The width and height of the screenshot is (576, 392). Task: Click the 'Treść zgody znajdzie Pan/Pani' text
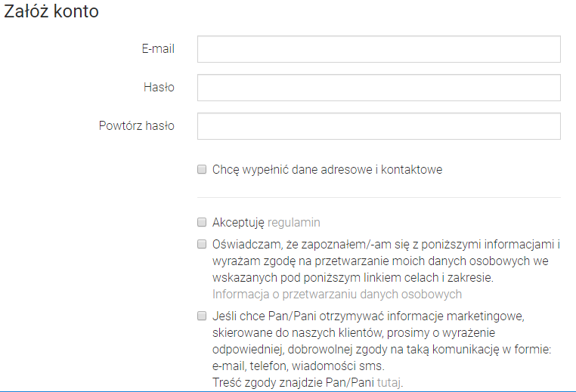coord(293,383)
